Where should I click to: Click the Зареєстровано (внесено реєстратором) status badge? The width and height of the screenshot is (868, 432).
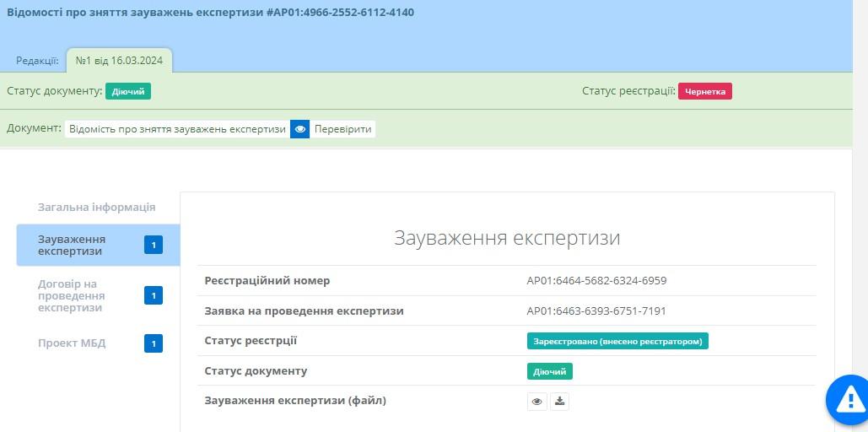[x=617, y=341]
